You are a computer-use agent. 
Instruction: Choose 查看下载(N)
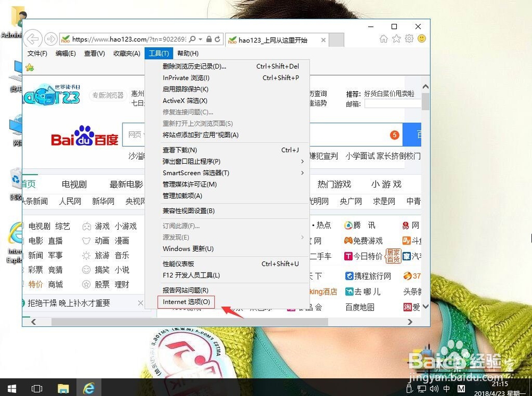coord(227,150)
